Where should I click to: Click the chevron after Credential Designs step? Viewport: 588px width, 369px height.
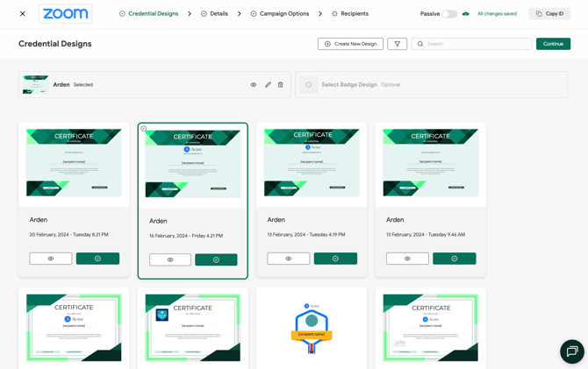[190, 14]
